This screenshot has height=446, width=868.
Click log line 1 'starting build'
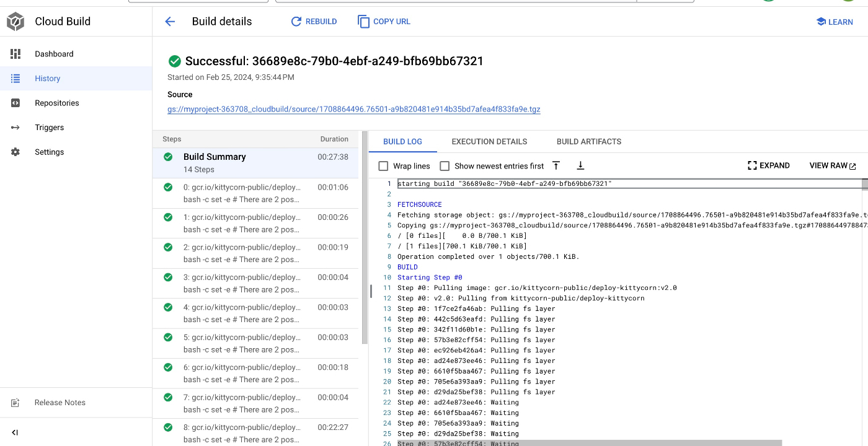coord(505,183)
